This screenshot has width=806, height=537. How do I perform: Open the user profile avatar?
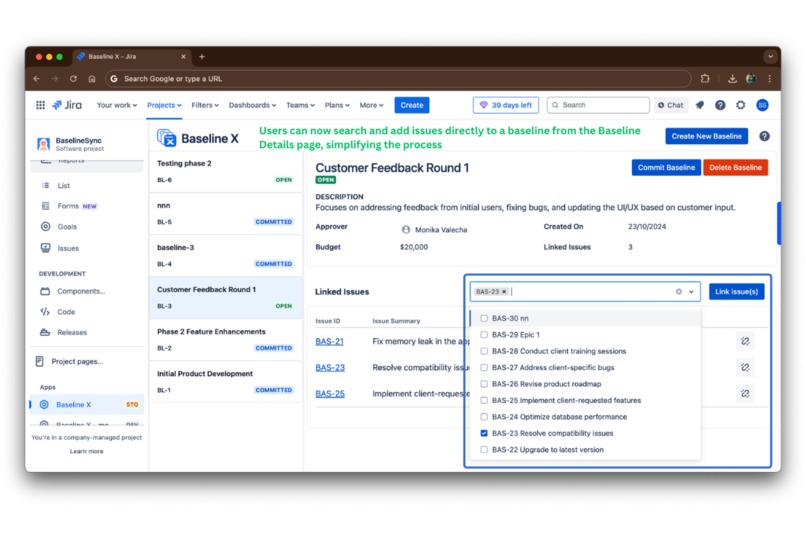[762, 105]
